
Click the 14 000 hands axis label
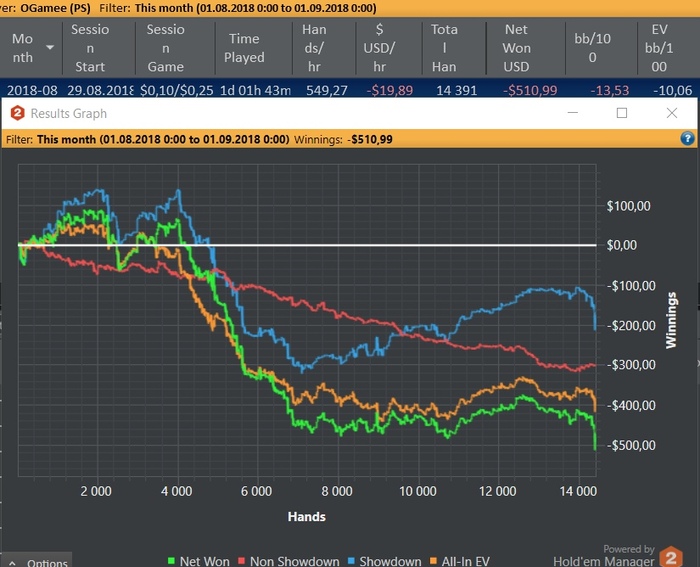coord(578,491)
